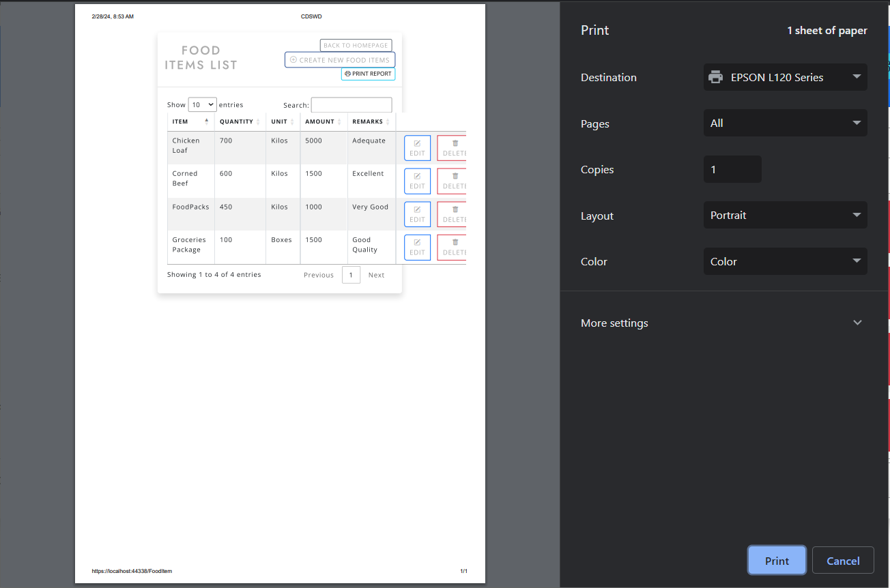Click the Edit icon for Chicken Loaf
The image size is (890, 588).
coord(417,143)
